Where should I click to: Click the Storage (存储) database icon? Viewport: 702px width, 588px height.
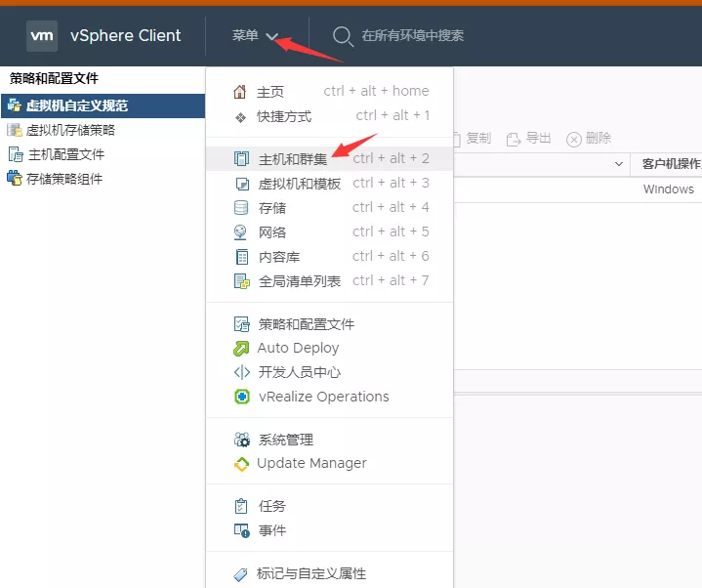click(241, 208)
